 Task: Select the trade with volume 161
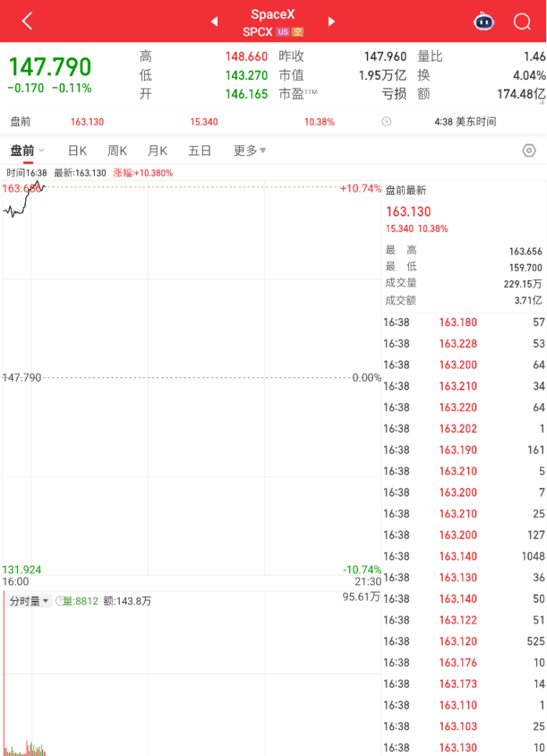pos(464,450)
